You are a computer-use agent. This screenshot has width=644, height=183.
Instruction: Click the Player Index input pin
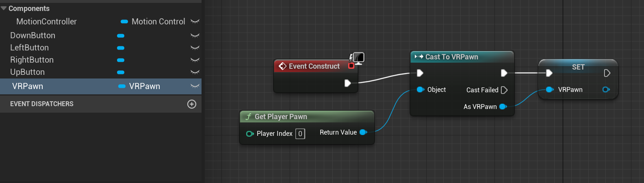(250, 133)
